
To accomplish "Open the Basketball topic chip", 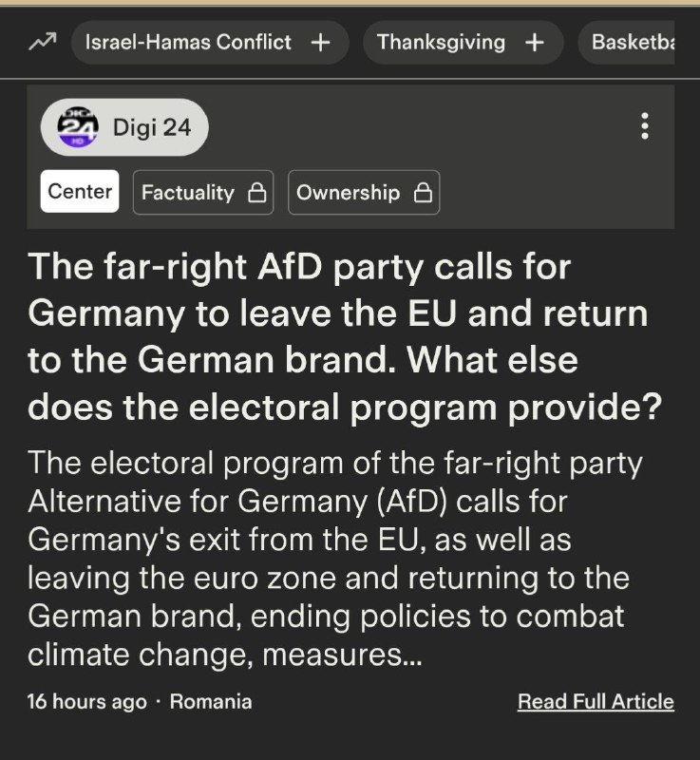I will pos(626,43).
